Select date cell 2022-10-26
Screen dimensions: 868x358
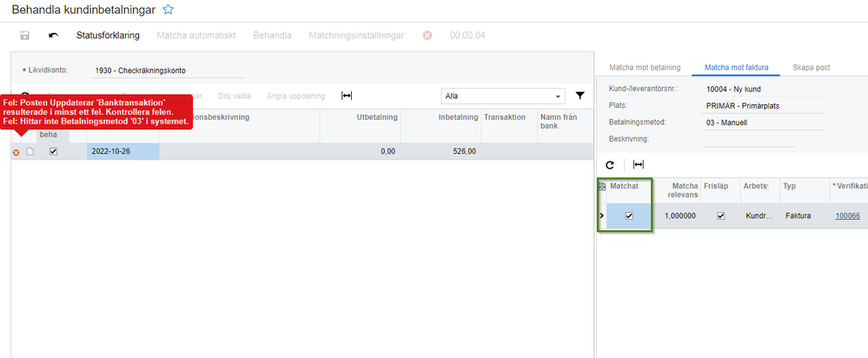[x=123, y=151]
